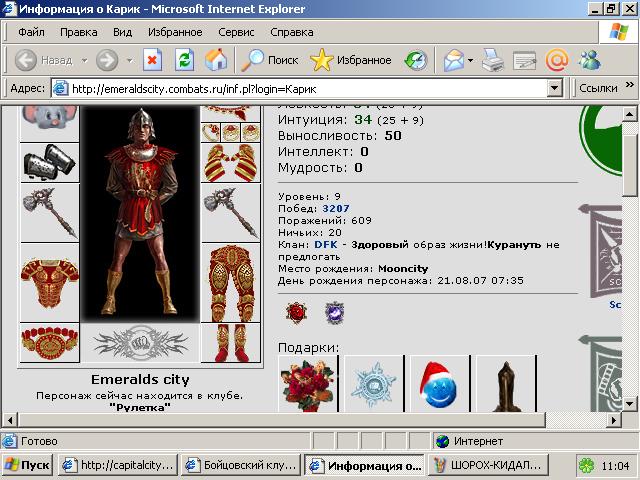This screenshot has height=480, width=640.
Task: Click the red gem badge icon
Action: (296, 313)
